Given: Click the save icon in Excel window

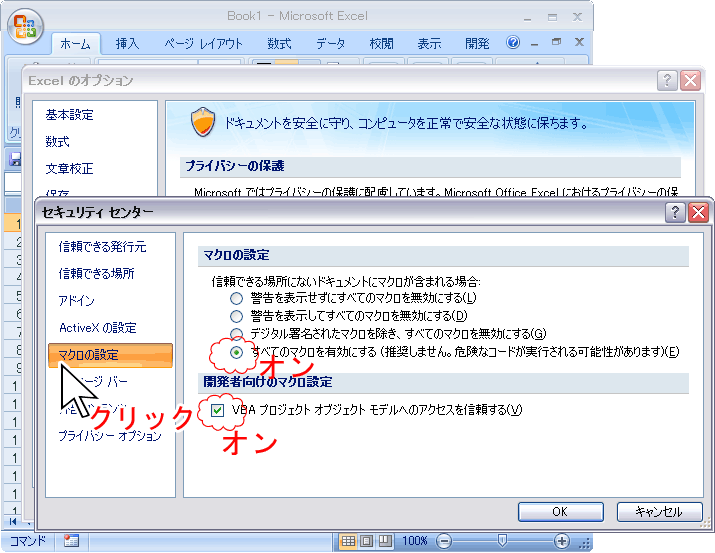Looking at the screenshot, I should [15, 159].
